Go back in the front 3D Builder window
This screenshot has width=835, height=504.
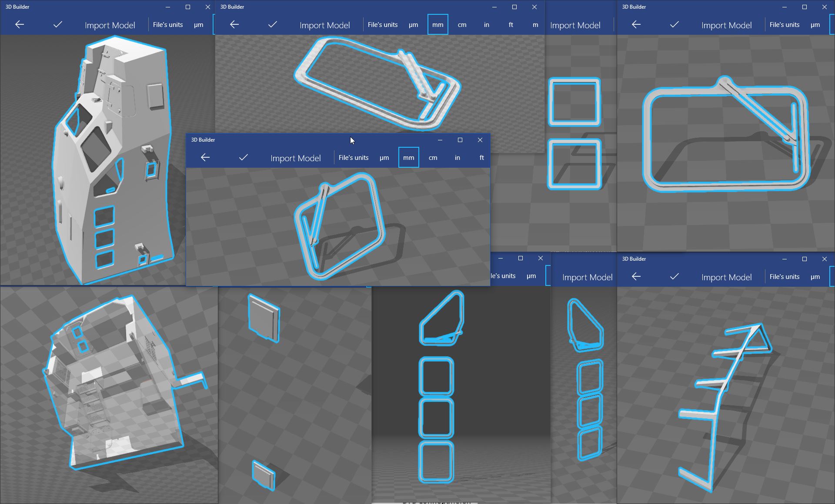click(x=205, y=157)
